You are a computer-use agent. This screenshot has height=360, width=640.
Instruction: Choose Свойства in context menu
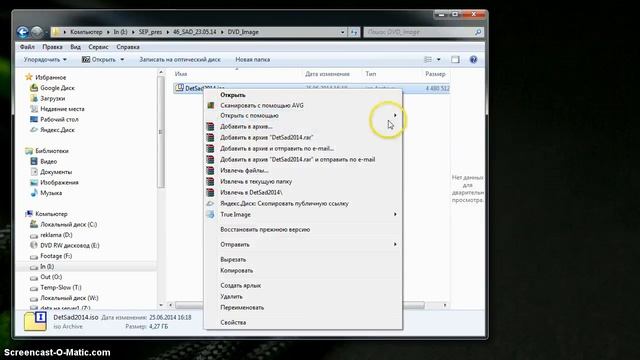303,322
